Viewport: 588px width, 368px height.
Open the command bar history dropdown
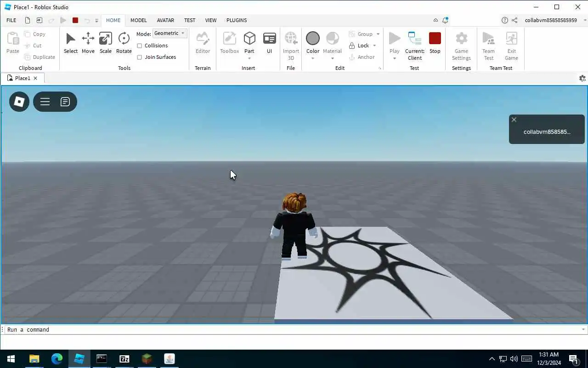coord(583,329)
